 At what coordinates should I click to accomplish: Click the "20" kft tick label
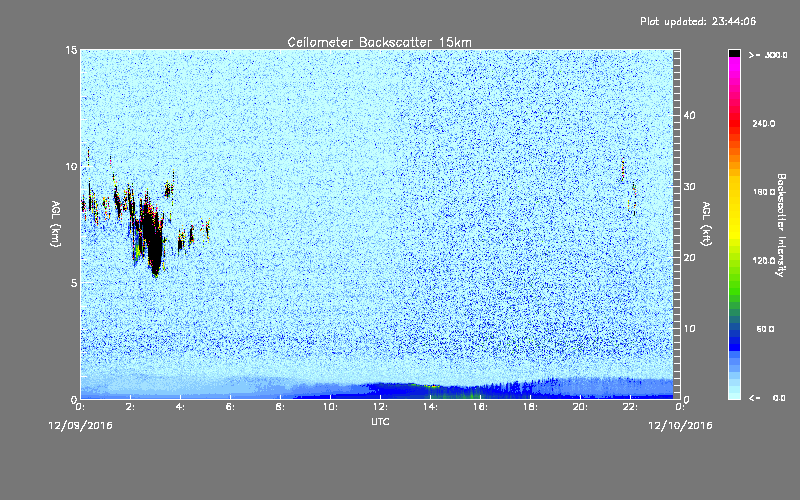(689, 258)
